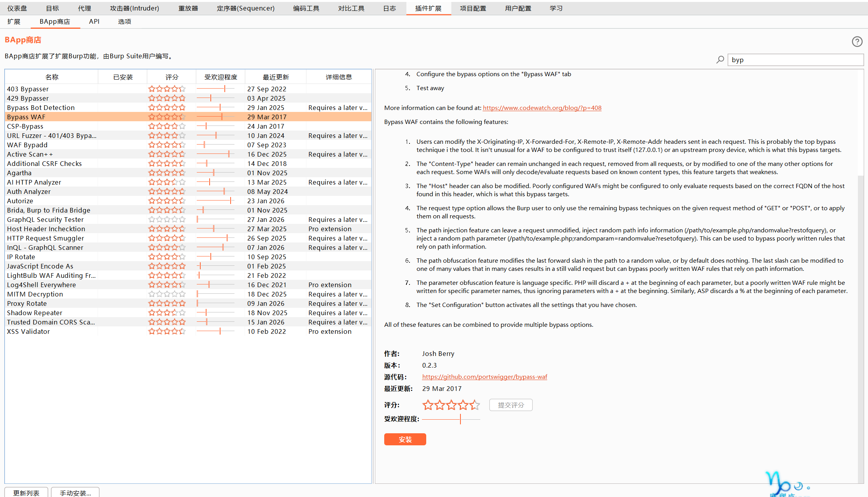Open the github bypass-waf source link
868x497 pixels.
pos(484,377)
